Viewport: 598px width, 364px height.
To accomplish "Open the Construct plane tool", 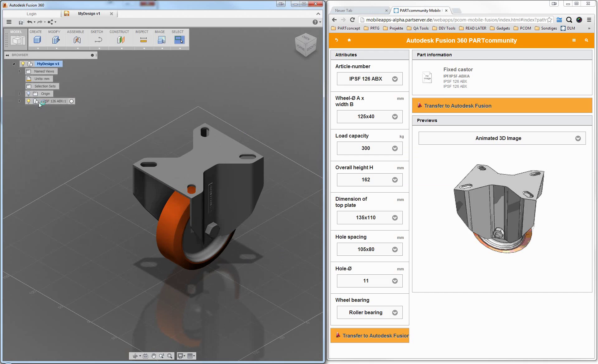I will pyautogui.click(x=121, y=40).
